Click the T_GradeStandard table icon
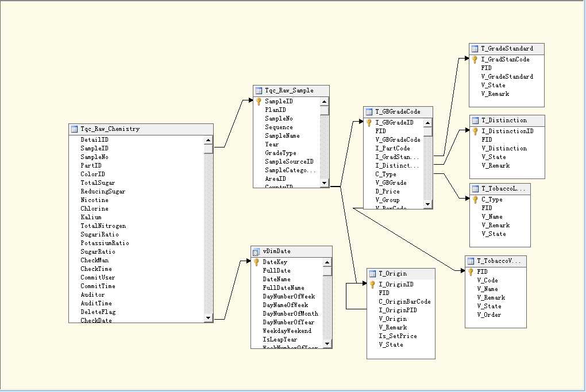 tap(475, 49)
